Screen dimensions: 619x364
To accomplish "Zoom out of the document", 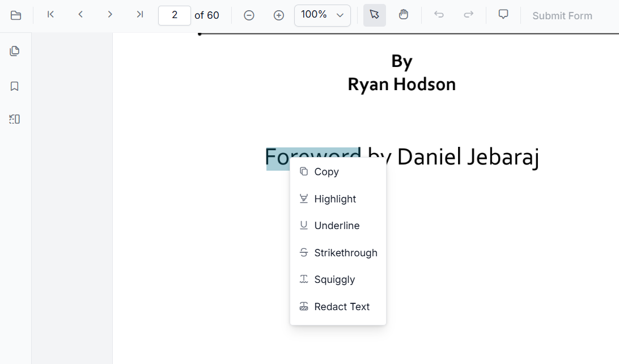I will coord(249,15).
